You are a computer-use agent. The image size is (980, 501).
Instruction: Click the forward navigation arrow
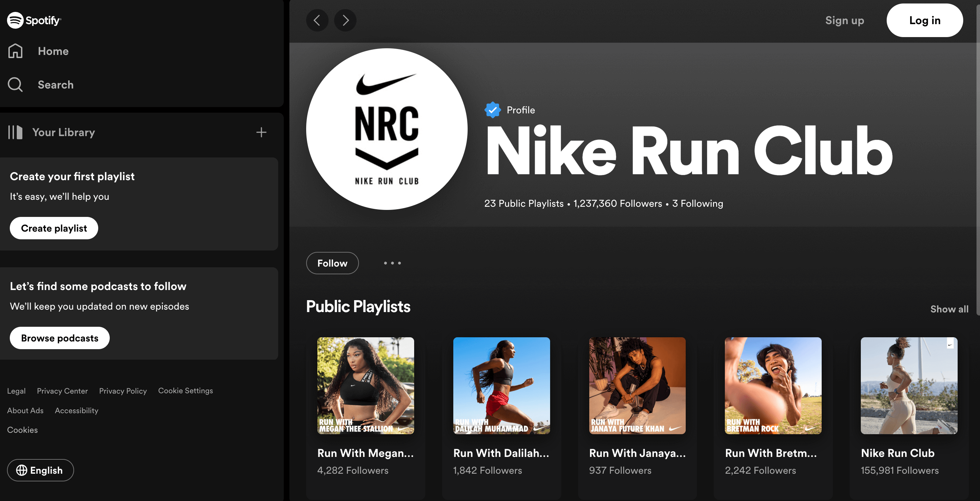[x=345, y=20]
